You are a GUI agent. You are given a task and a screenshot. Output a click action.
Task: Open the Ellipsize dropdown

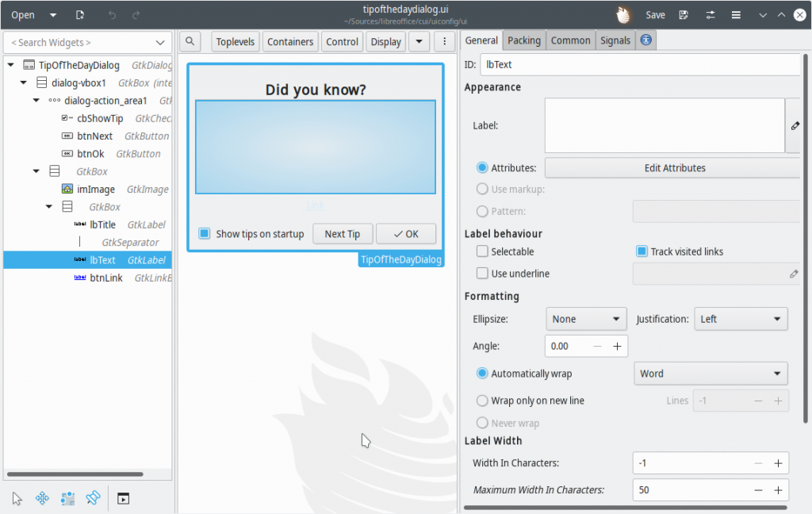pyautogui.click(x=586, y=319)
